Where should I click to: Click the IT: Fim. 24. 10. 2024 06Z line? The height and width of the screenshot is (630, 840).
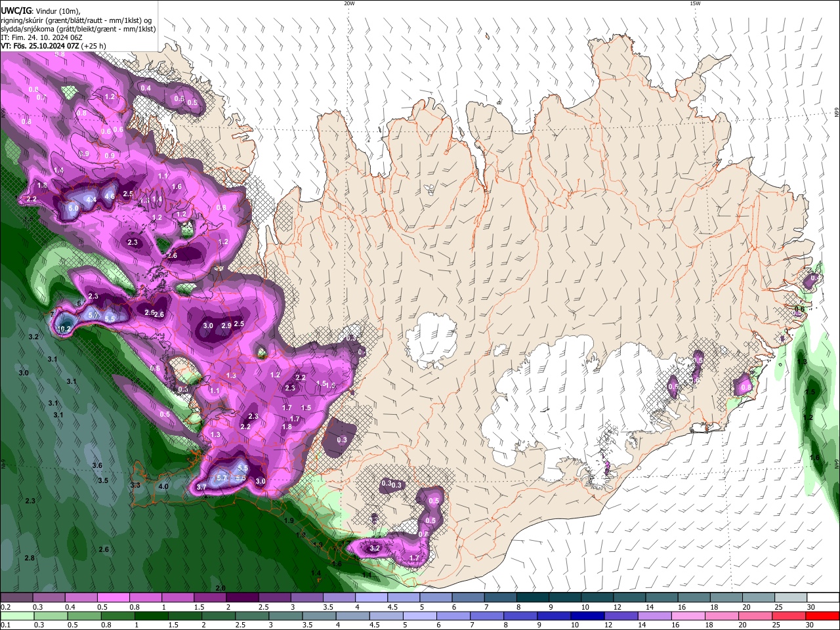[x=41, y=37]
